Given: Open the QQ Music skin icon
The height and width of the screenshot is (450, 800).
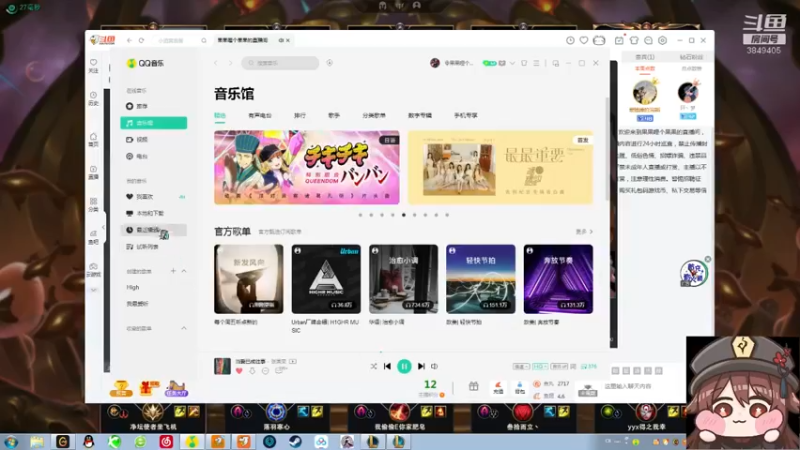Looking at the screenshot, I should tap(524, 63).
